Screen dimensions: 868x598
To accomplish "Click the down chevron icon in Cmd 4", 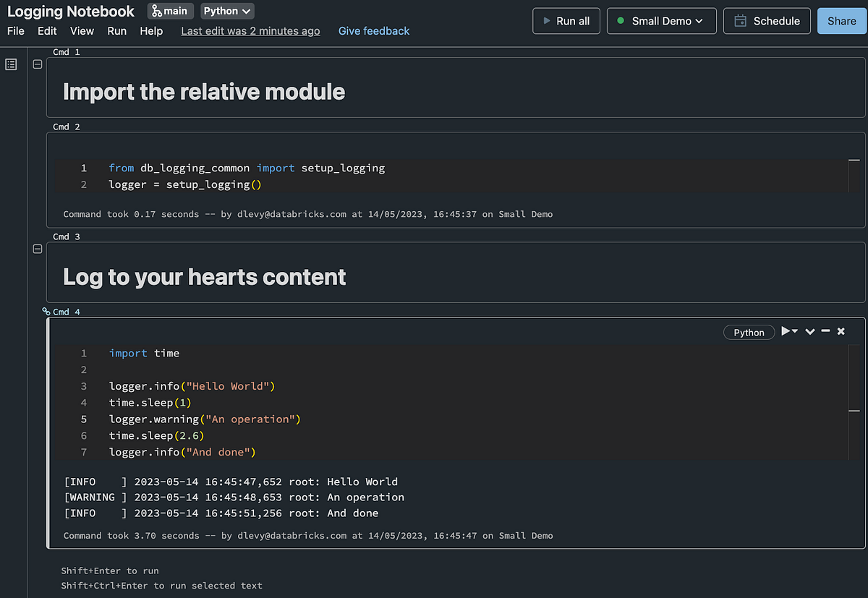I will [x=809, y=330].
